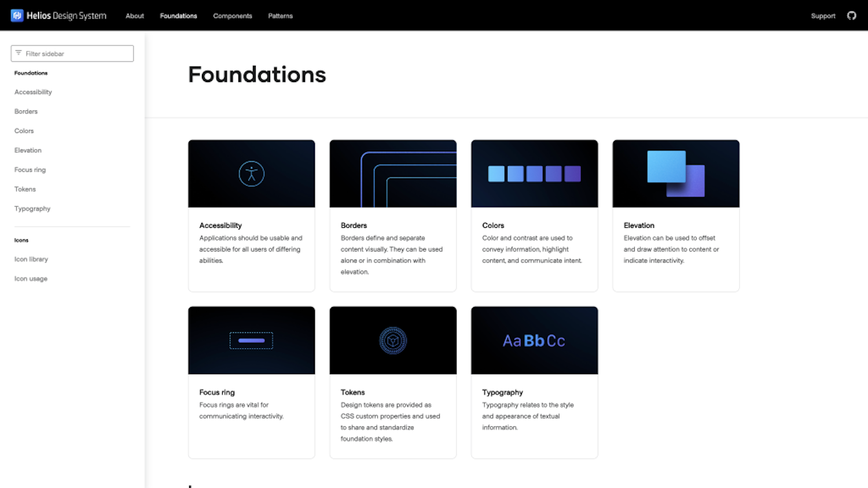Navigate to Icon usage in sidebar
Screen dimensions: 868x488
tap(31, 279)
